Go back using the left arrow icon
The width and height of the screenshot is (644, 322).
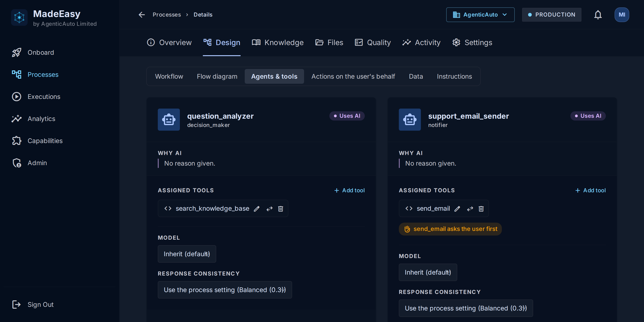pos(142,15)
